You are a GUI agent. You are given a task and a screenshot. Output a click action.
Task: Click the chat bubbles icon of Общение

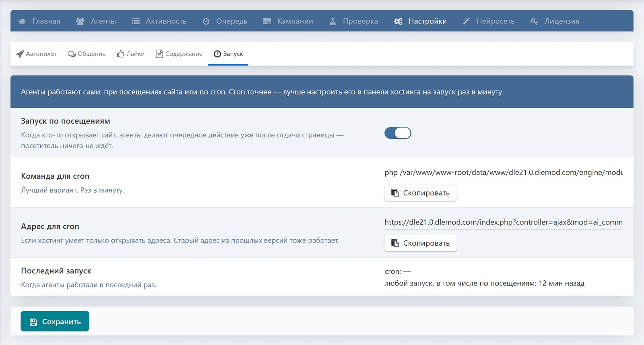tap(72, 54)
